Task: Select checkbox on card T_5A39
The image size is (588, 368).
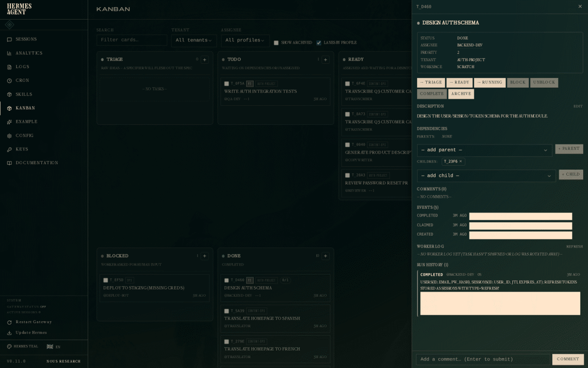Action: point(226,311)
